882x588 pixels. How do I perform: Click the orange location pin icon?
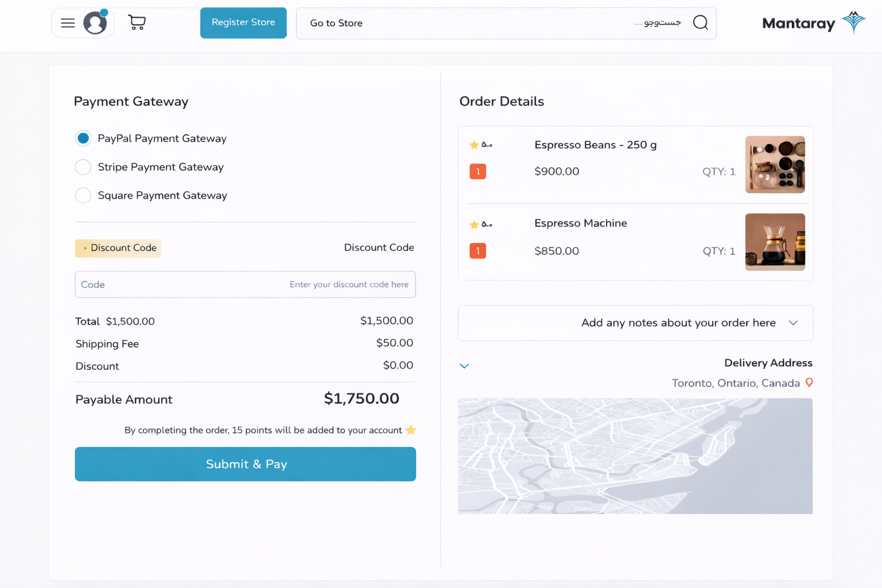[809, 383]
